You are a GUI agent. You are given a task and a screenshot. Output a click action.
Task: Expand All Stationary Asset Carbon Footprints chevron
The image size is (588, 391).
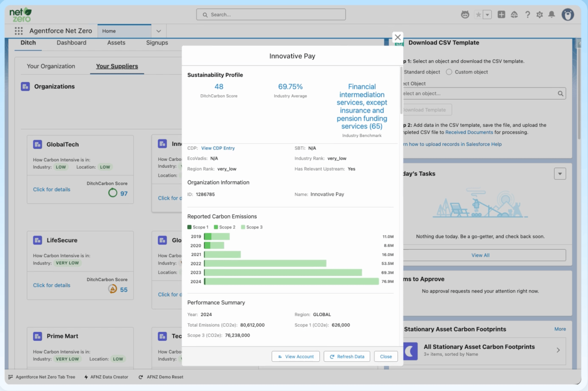(558, 350)
